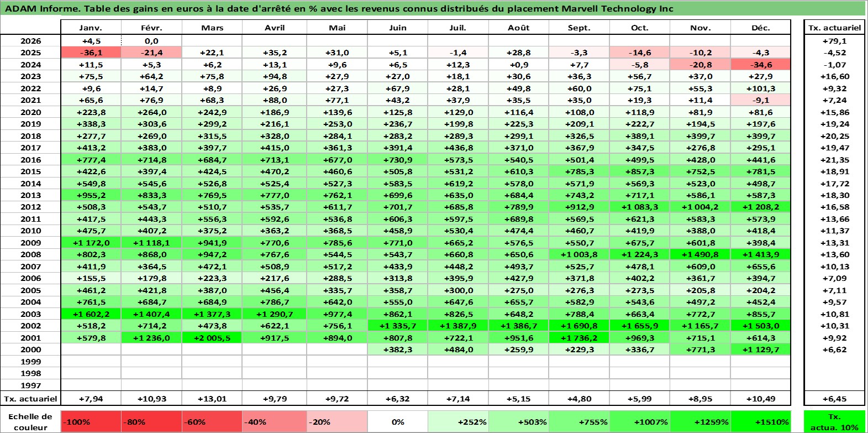The image size is (868, 433).
Task: Click the "Tx. actua. 10%" green box
Action: click(834, 421)
